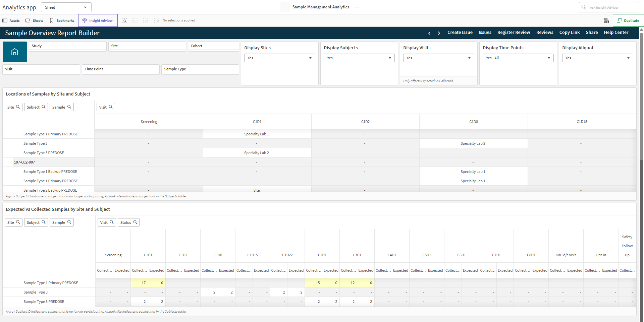Image resolution: width=644 pixels, height=322 pixels.
Task: Click the Duplicate button
Action: 628,20
